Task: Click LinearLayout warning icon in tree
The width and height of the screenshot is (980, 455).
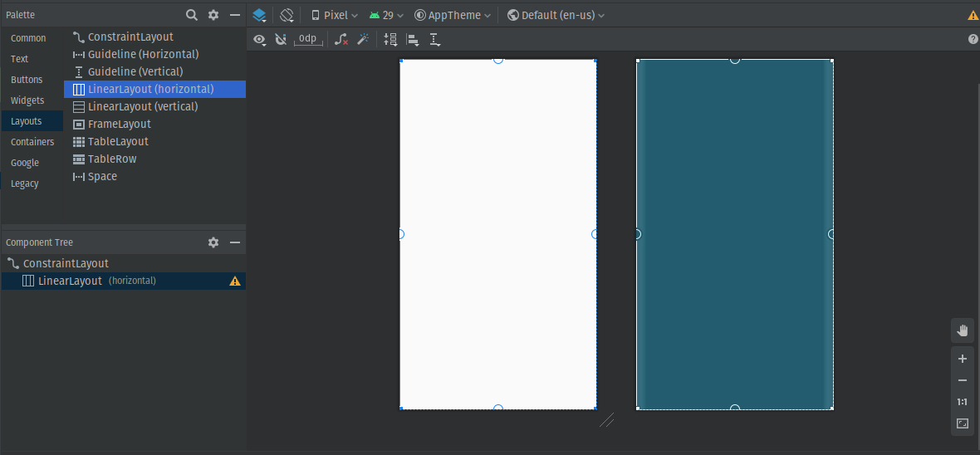Action: pos(235,281)
